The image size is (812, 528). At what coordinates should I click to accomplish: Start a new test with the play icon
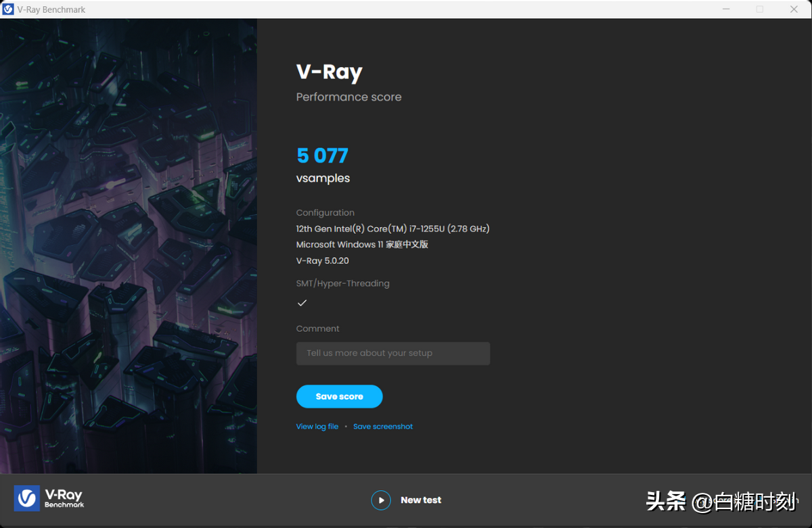tap(381, 500)
